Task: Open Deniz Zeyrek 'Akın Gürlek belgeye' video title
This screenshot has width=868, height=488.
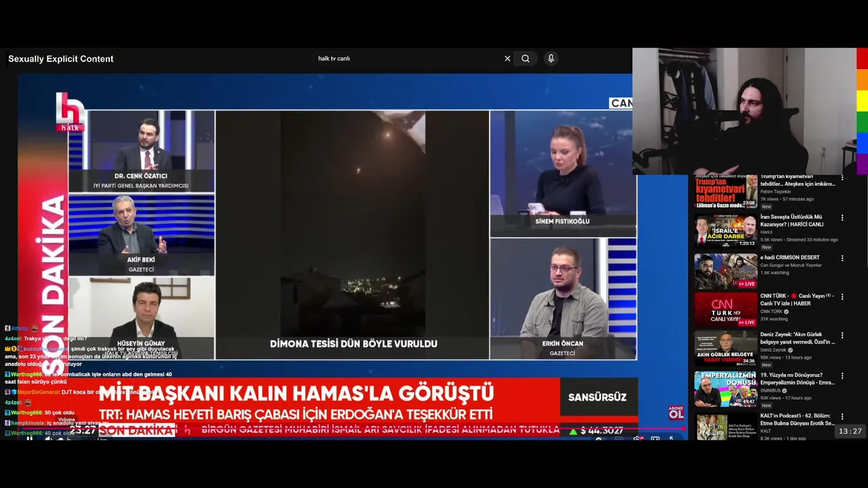Action: point(797,338)
